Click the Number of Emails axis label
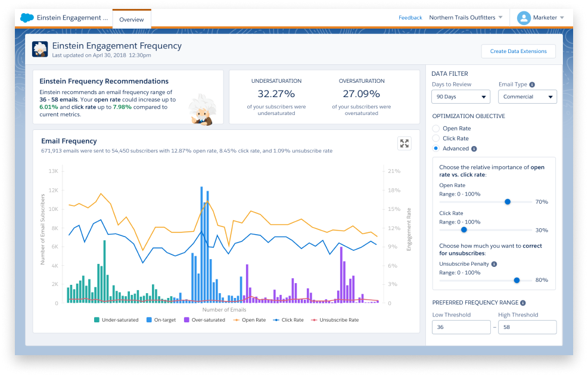Image resolution: width=588 pixels, height=376 pixels. tap(224, 310)
